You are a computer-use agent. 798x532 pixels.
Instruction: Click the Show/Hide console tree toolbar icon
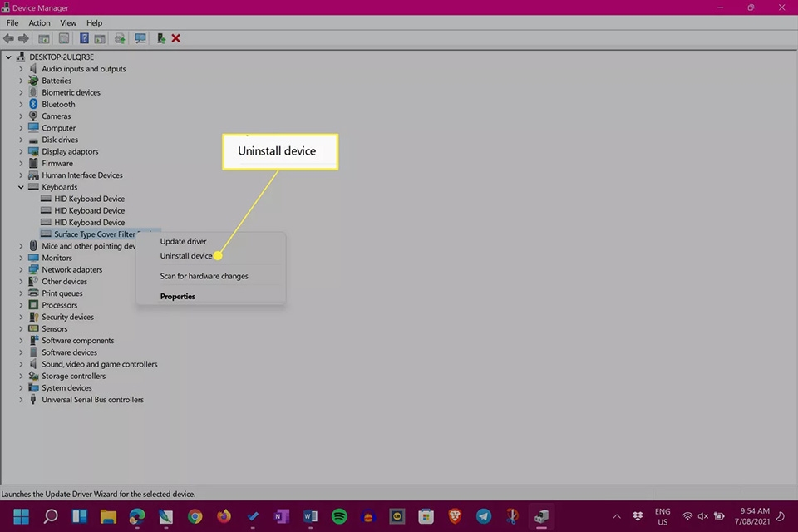click(44, 38)
